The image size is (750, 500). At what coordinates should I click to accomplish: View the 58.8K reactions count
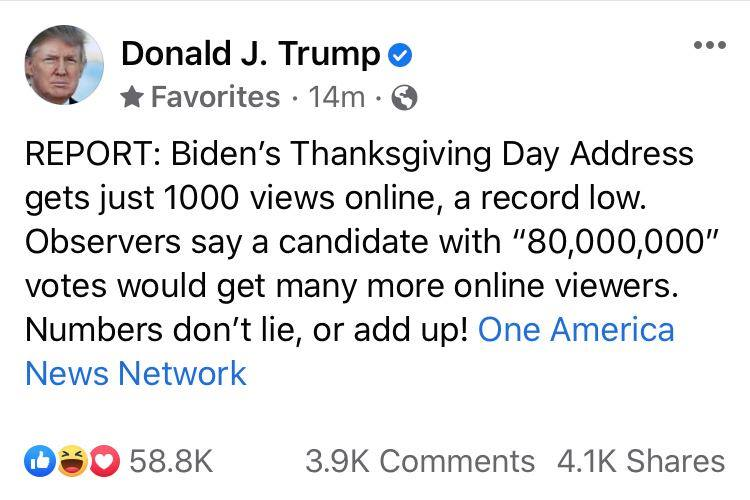coord(171,460)
